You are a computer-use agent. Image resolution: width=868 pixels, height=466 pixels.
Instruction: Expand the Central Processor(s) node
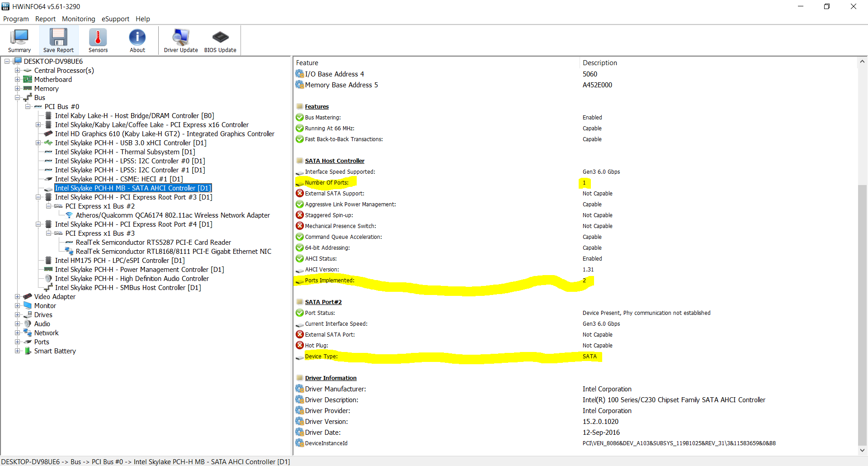(x=17, y=71)
